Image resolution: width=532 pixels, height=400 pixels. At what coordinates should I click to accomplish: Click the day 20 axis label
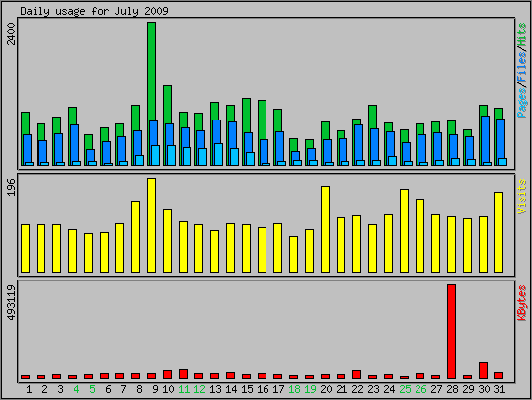326,389
